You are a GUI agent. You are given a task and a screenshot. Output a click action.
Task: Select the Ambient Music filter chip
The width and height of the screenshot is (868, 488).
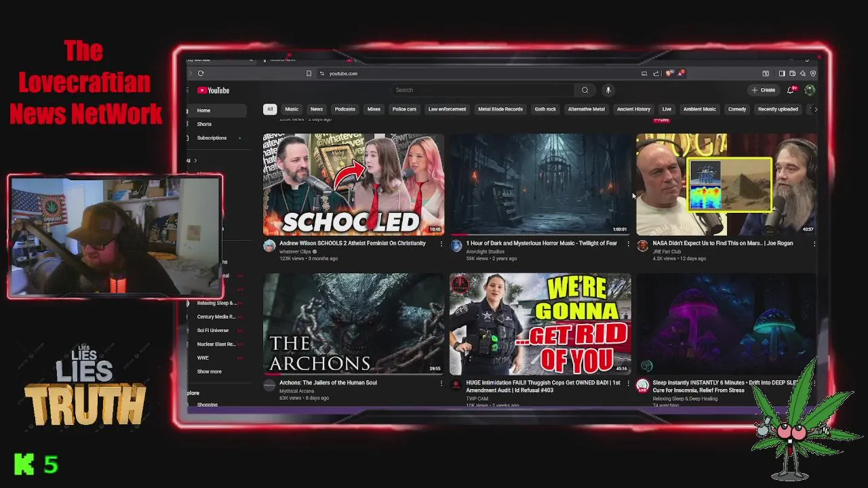point(699,109)
